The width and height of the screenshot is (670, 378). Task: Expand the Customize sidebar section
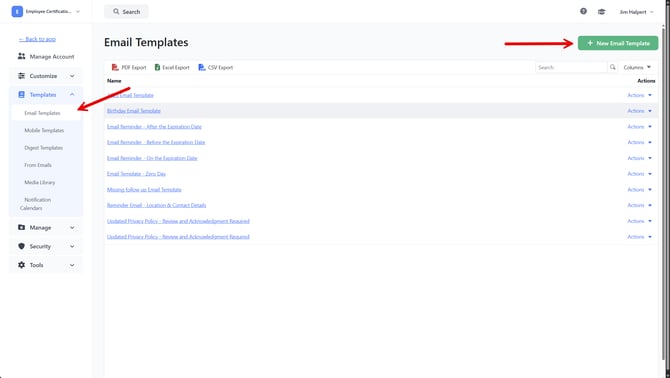46,76
